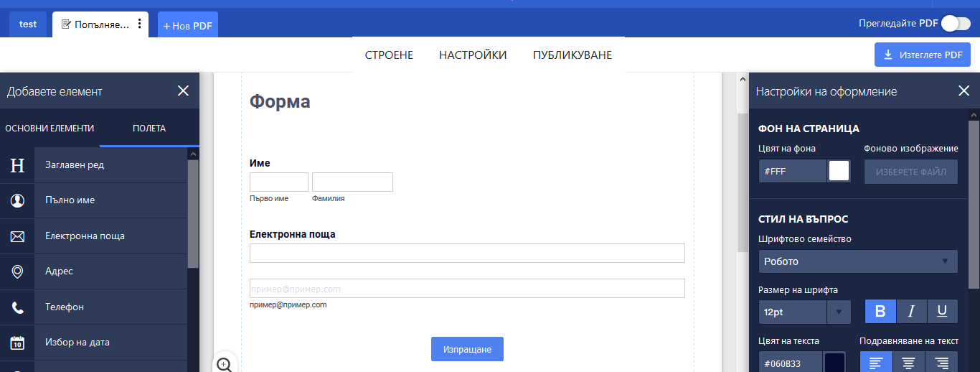Toggle italic question style

tap(912, 312)
